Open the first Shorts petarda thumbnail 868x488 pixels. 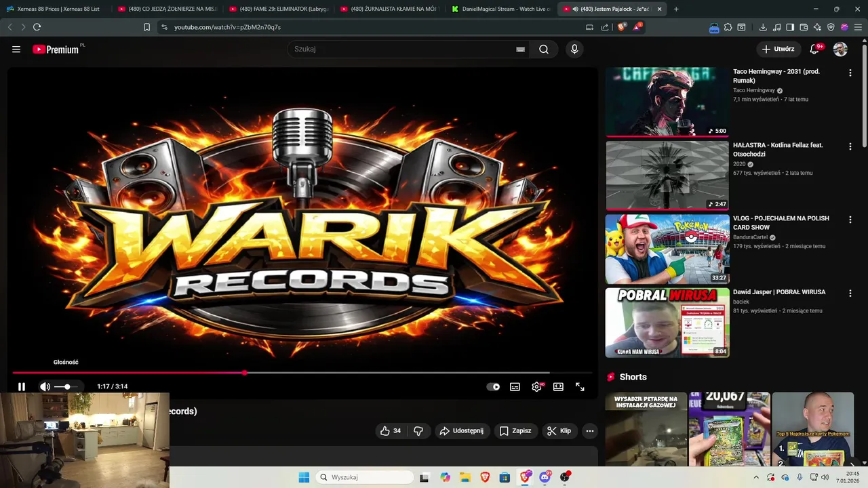(646, 430)
